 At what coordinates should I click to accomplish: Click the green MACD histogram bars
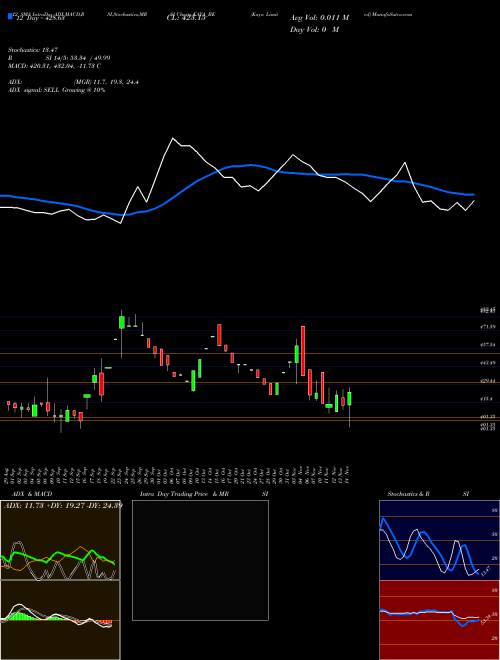point(17,616)
